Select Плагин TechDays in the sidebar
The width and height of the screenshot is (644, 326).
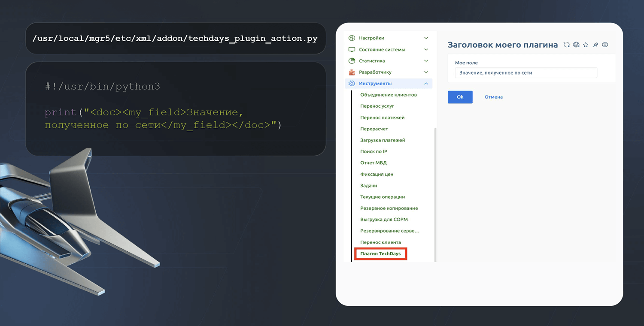pos(380,254)
